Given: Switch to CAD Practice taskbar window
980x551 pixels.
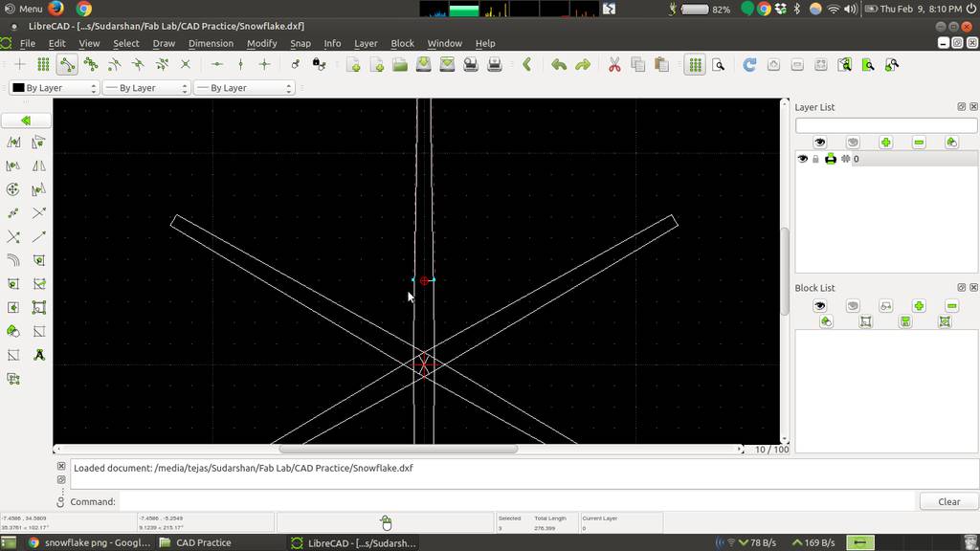Looking at the screenshot, I should click(x=195, y=542).
